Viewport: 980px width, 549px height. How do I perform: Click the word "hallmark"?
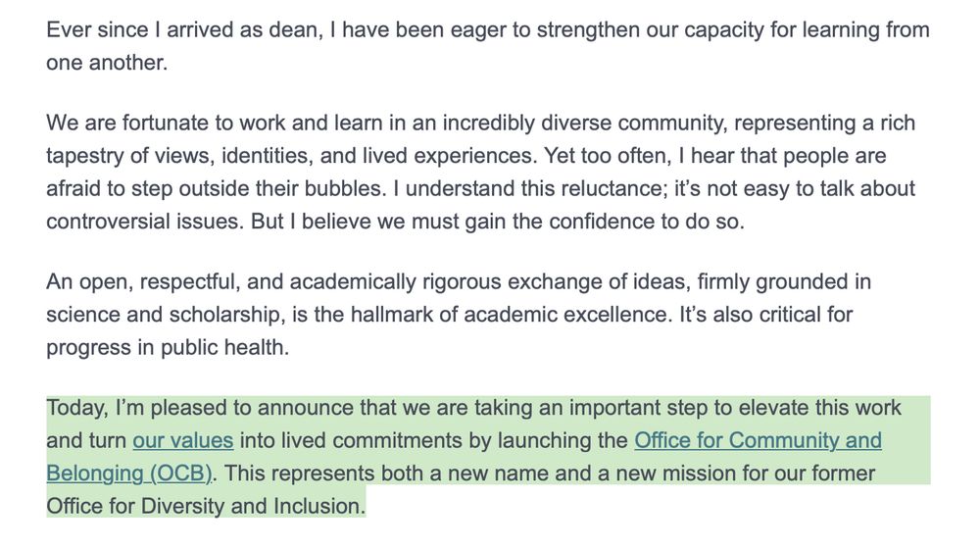click(391, 315)
